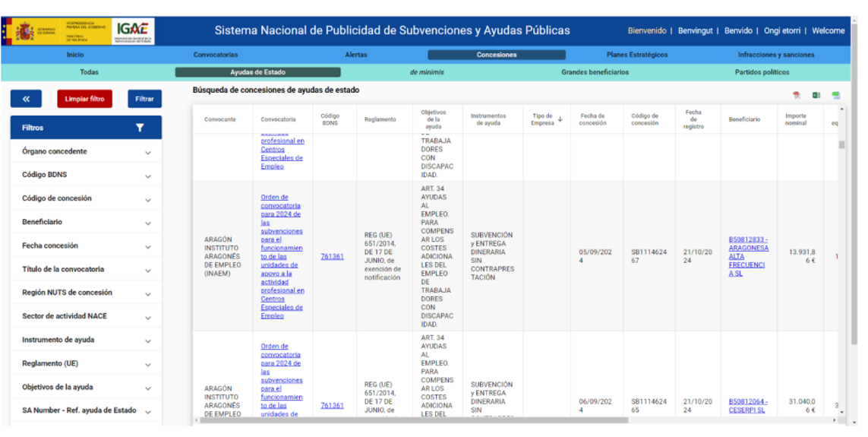Switch to the Todas tab

(89, 72)
